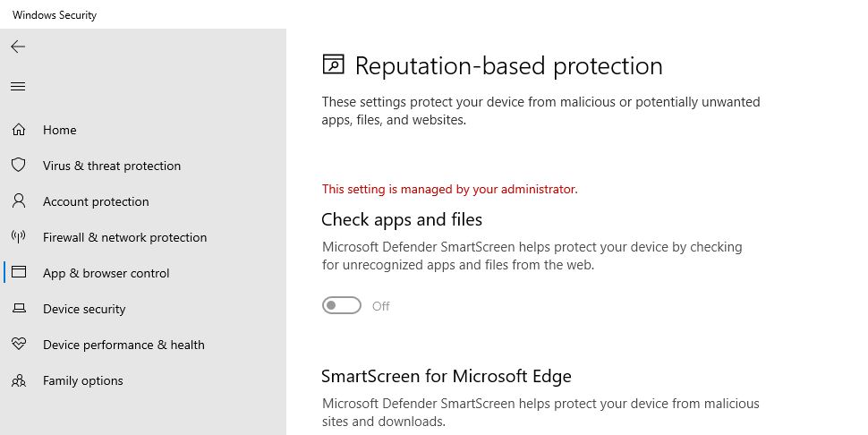868x435 pixels.
Task: Click the 'malicious sites and downloads' description
Action: coord(540,413)
